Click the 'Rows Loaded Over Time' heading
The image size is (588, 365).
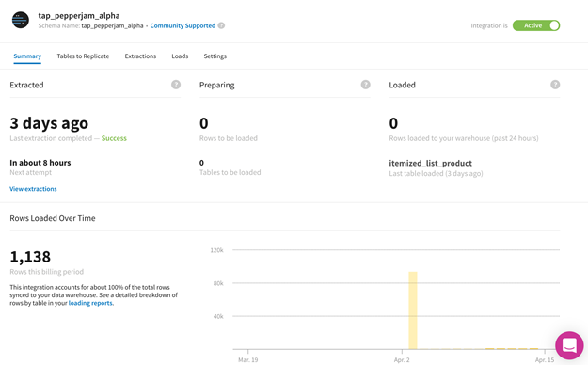53,218
